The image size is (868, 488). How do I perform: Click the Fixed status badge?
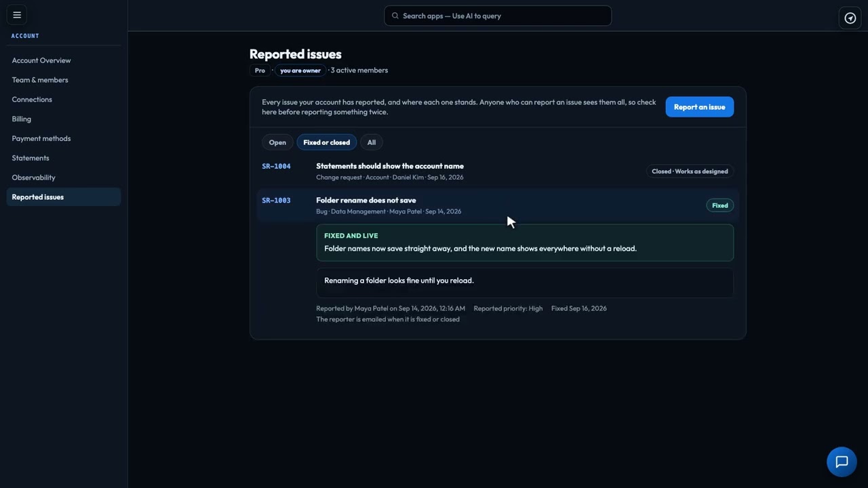point(720,205)
